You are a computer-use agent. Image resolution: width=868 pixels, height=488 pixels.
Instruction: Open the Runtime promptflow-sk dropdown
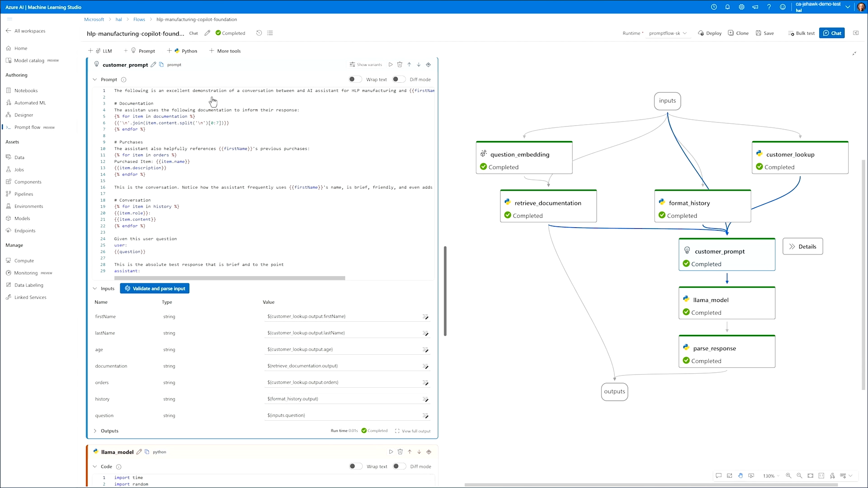668,33
